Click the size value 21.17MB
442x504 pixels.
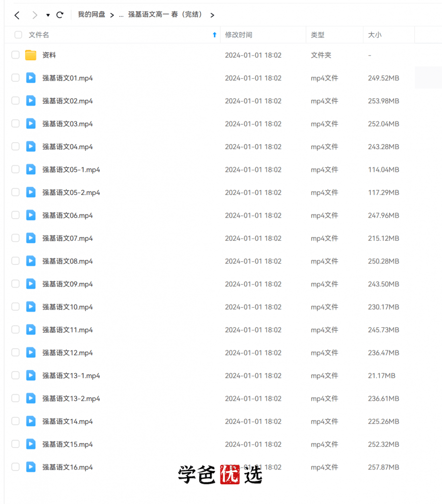point(381,376)
